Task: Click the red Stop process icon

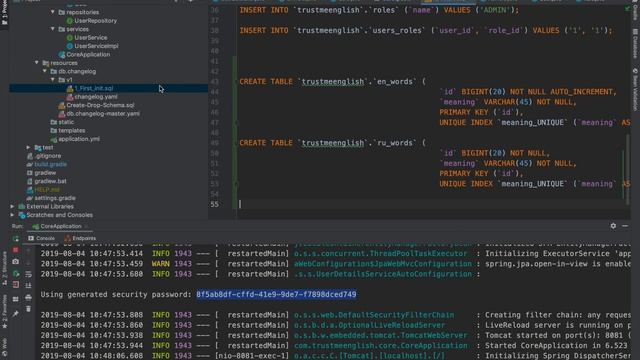Action: (16, 250)
